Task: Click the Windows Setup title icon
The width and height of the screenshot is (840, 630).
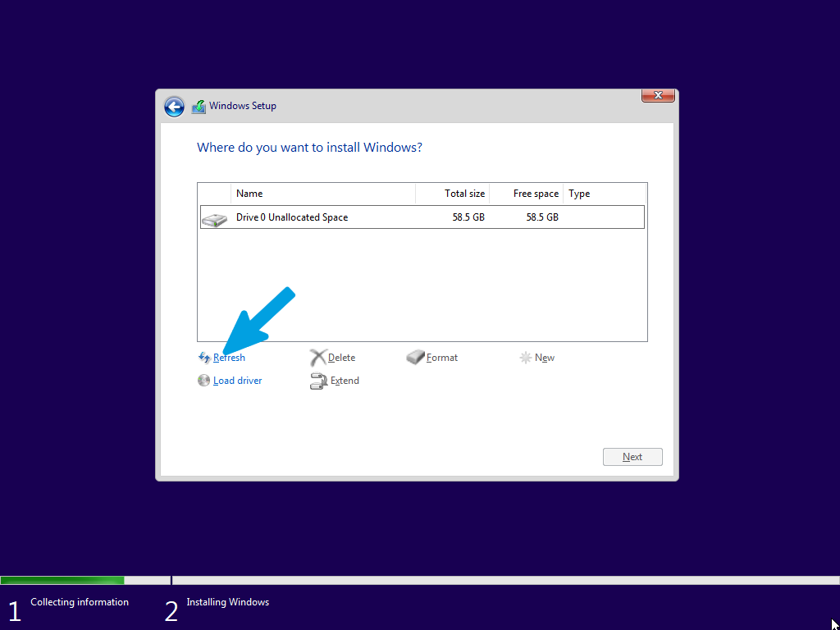Action: (199, 106)
